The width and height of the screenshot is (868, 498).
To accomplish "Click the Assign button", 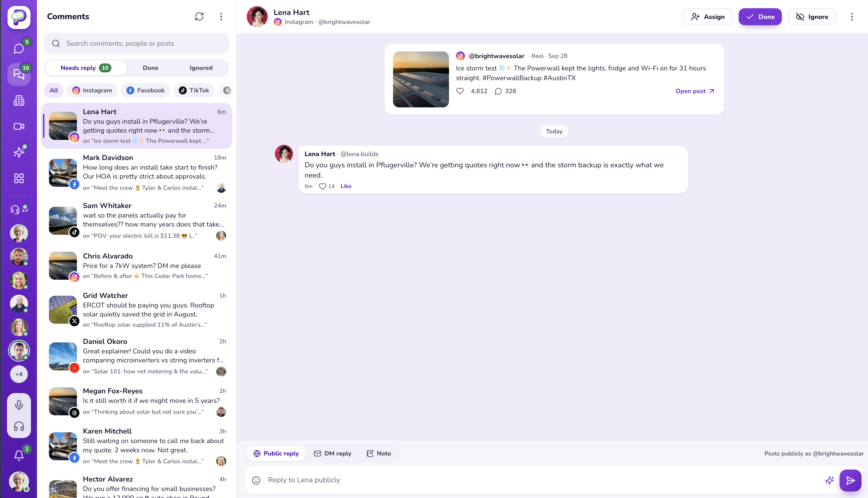I will pyautogui.click(x=708, y=17).
